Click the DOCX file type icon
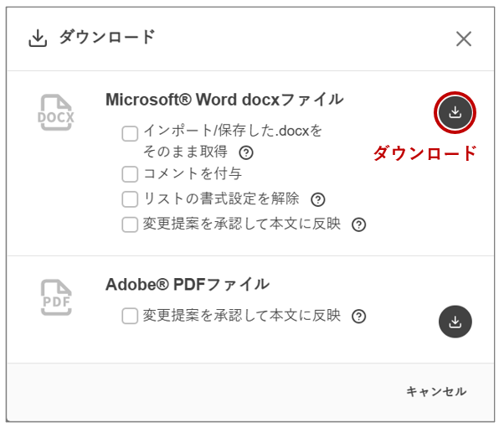Screen dimensions: 504x428 click(x=56, y=114)
